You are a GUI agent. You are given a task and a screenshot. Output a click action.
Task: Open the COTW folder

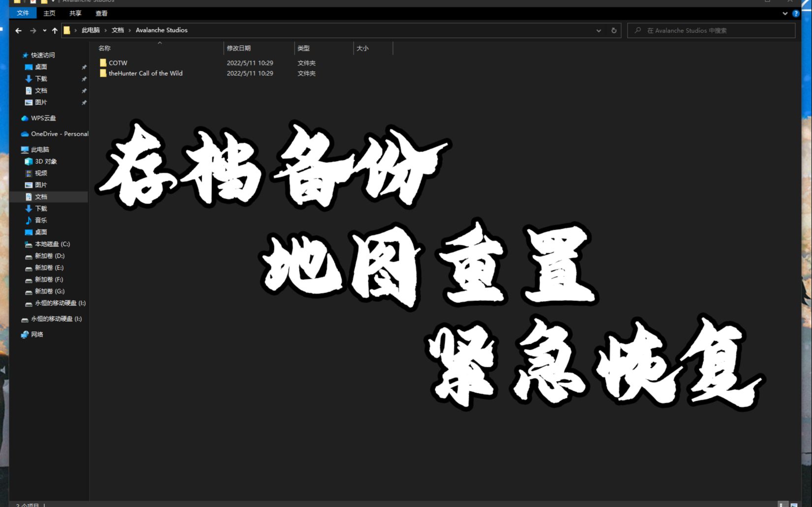click(x=118, y=62)
